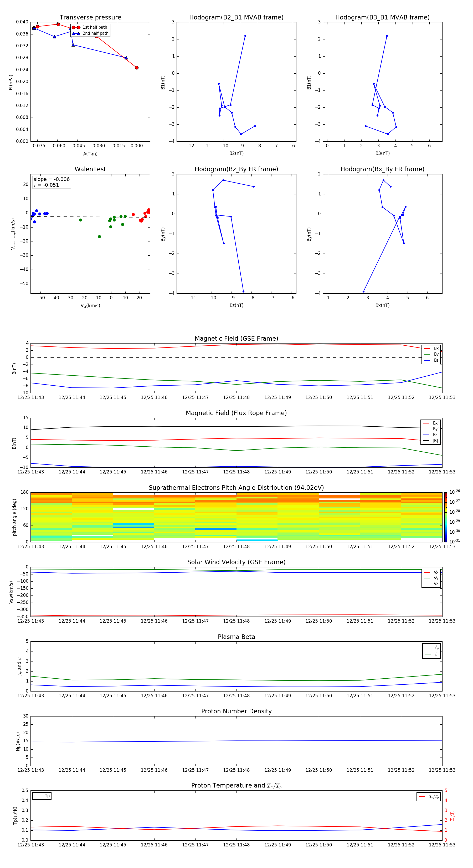Click the Bx entry in GSE magnetic field legend
This screenshot has width=473, height=868.
click(431, 349)
